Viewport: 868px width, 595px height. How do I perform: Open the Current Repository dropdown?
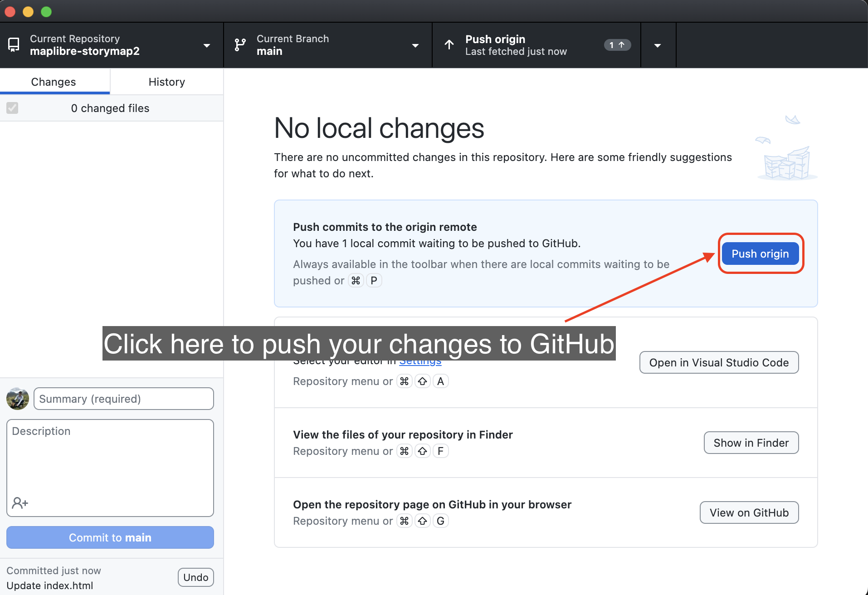207,45
